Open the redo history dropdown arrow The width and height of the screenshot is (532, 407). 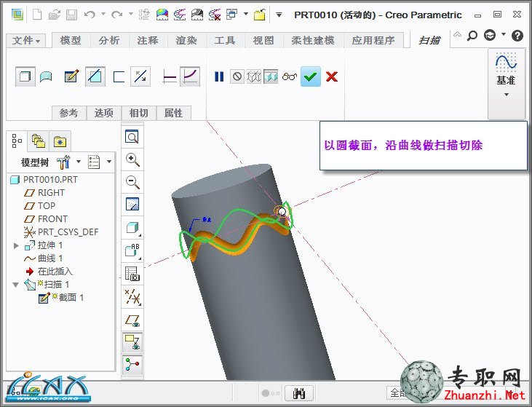tap(130, 15)
